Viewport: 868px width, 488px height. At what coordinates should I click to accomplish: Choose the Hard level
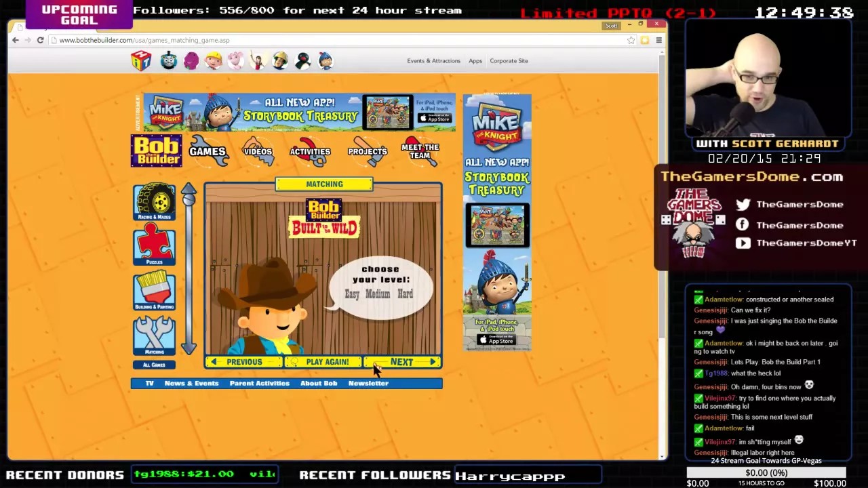405,293
